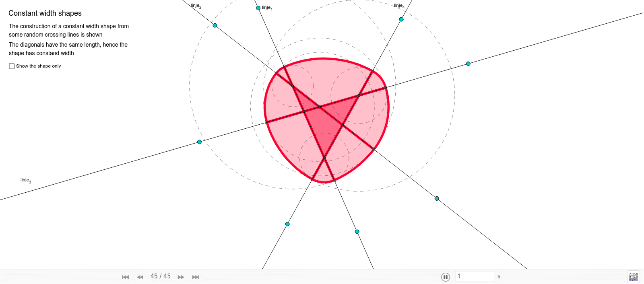Viewport: 644px width, 284px height.
Task: Click the animation speed seconds field
Action: click(x=475, y=276)
